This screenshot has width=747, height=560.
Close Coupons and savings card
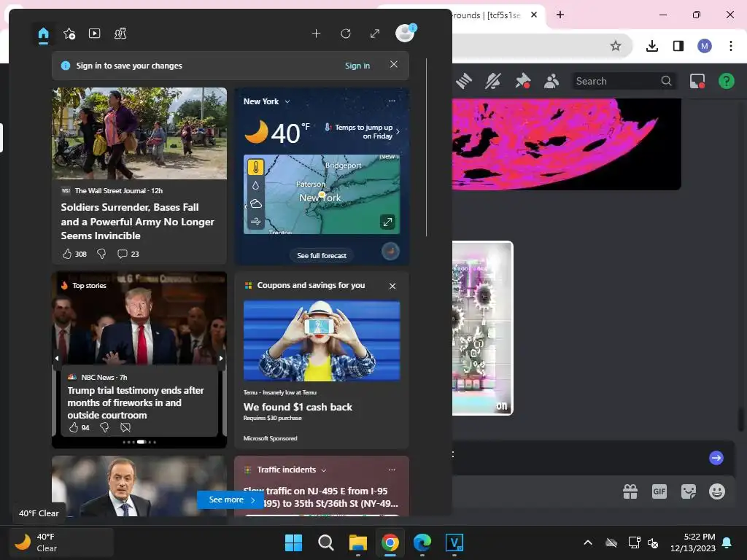392,286
